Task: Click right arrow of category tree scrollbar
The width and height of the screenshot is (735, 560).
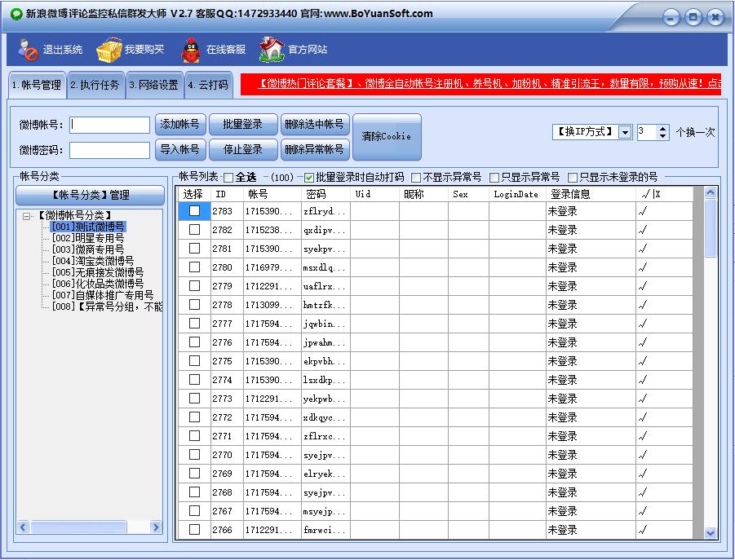Action: pyautogui.click(x=156, y=527)
